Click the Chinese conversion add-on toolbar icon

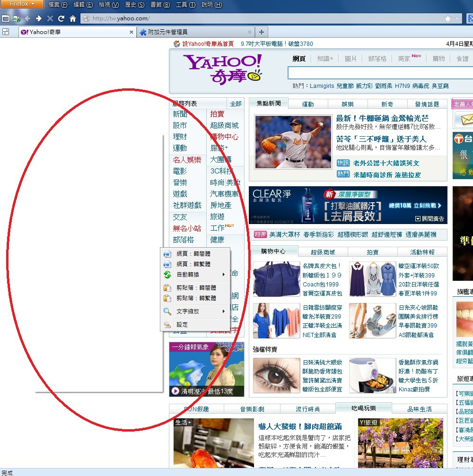pyautogui.click(x=17, y=18)
